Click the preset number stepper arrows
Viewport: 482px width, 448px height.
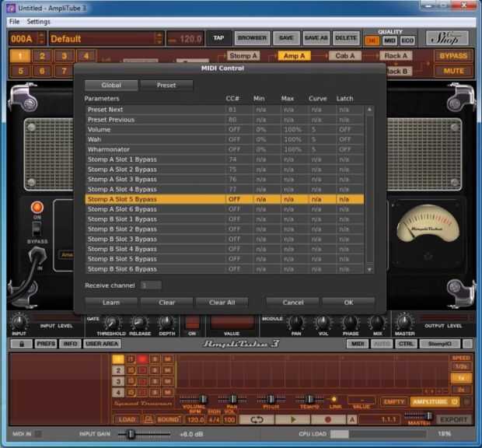42,38
